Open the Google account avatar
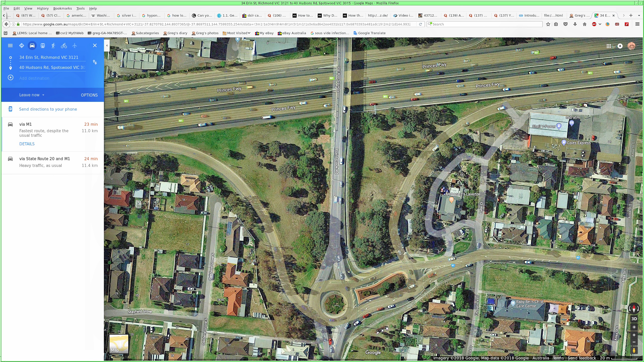Viewport: 644px width, 362px height. (631, 46)
